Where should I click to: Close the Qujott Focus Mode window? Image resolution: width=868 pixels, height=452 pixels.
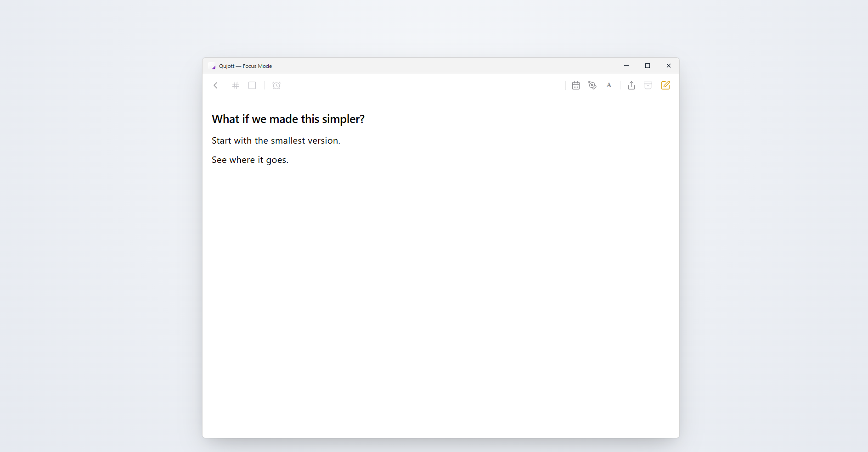pyautogui.click(x=669, y=66)
